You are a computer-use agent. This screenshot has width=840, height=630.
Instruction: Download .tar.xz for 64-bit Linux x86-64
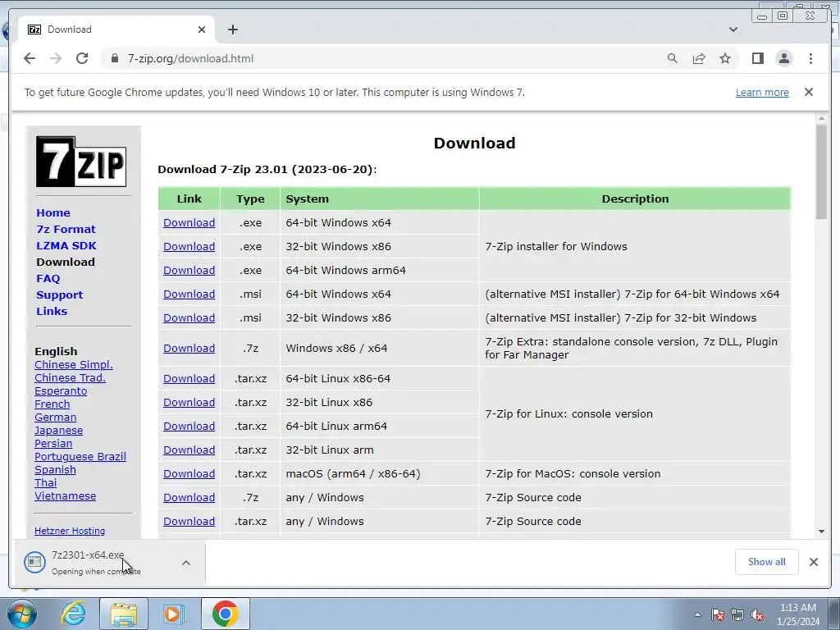(189, 379)
